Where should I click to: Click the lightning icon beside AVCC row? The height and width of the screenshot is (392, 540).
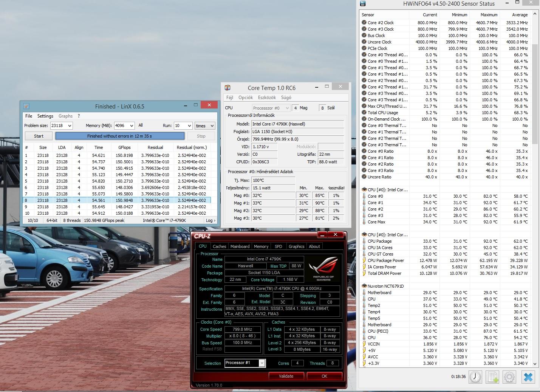coord(364,357)
